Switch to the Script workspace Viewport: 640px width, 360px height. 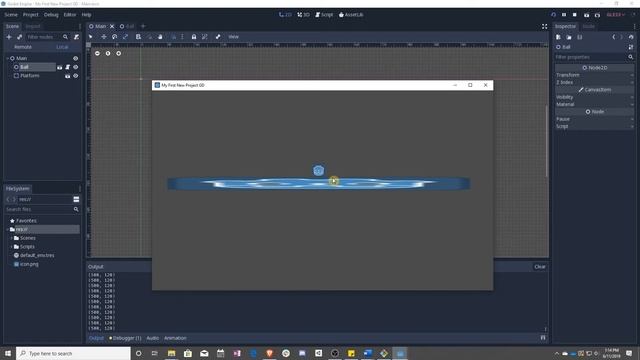pos(324,15)
